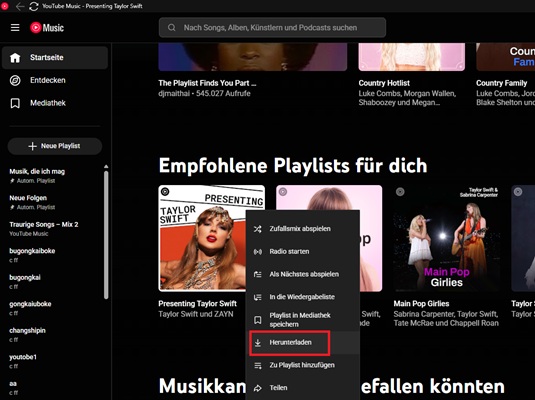Screen dimensions: 535x400
Task: Click 'djmaithai' channel name text
Action: 174,93
